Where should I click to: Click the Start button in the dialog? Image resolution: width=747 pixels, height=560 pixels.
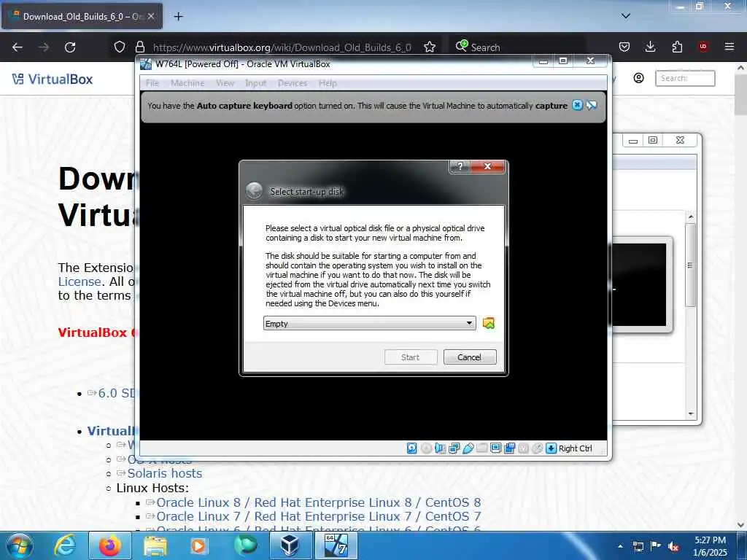click(x=410, y=357)
